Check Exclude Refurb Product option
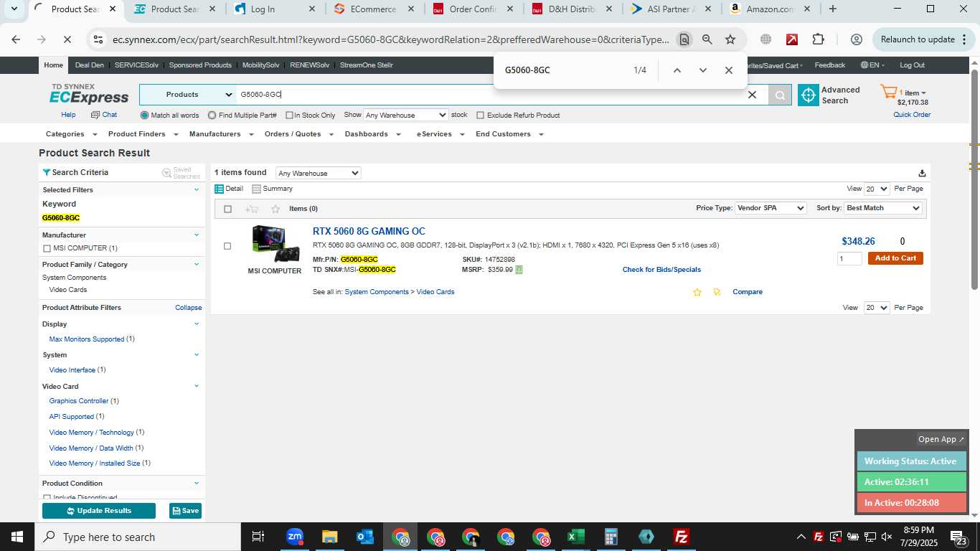 coord(481,116)
